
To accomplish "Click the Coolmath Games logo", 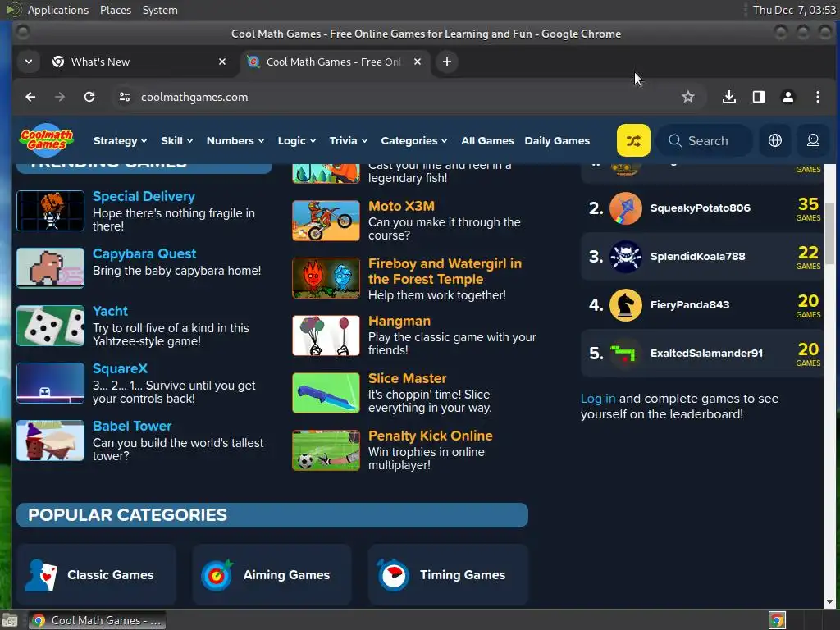I will pyautogui.click(x=47, y=139).
